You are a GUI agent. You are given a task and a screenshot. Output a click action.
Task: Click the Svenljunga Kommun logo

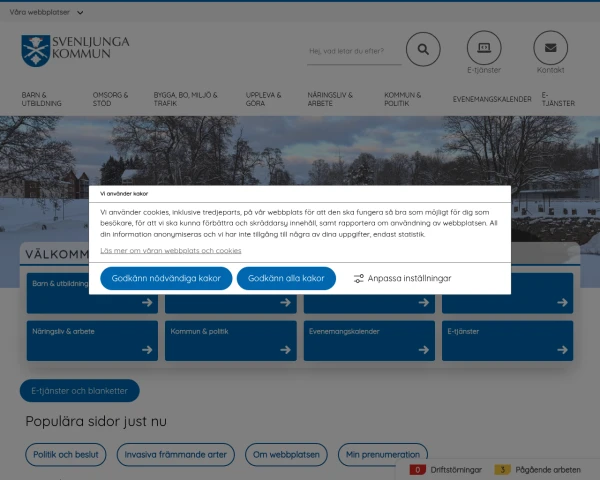tap(75, 48)
